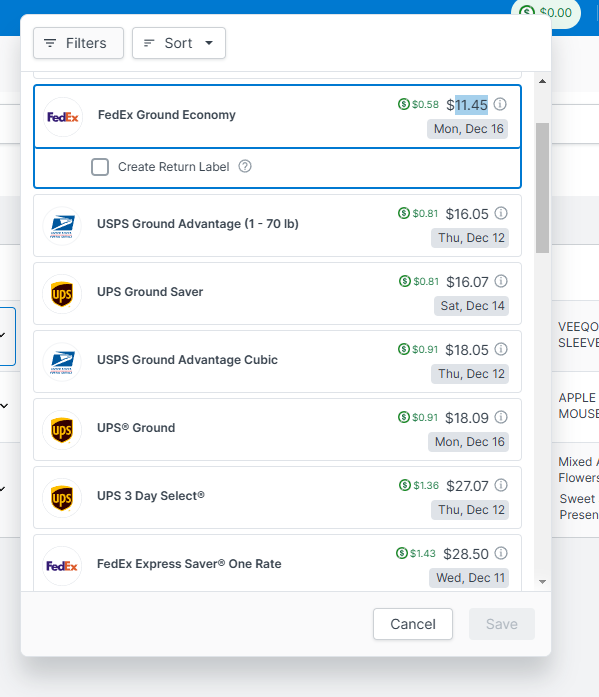Tick the Create Return Label checkbox
This screenshot has height=697, width=599.
click(x=100, y=167)
